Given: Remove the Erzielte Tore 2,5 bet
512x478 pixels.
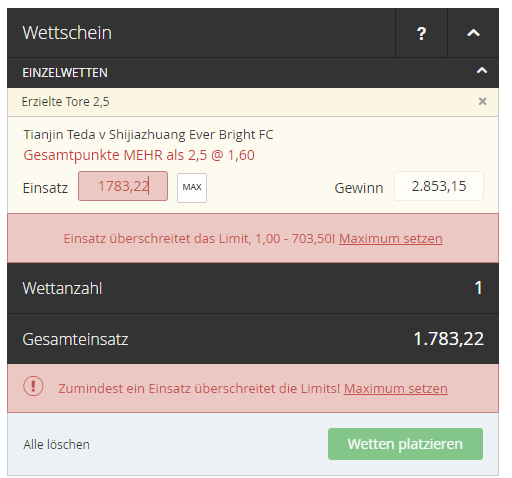Looking at the screenshot, I should [482, 101].
